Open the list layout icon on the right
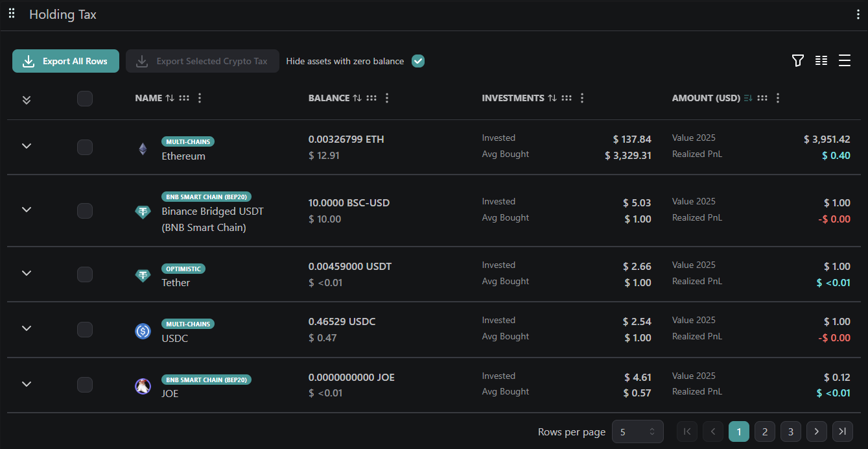The height and width of the screenshot is (449, 868). click(x=844, y=60)
